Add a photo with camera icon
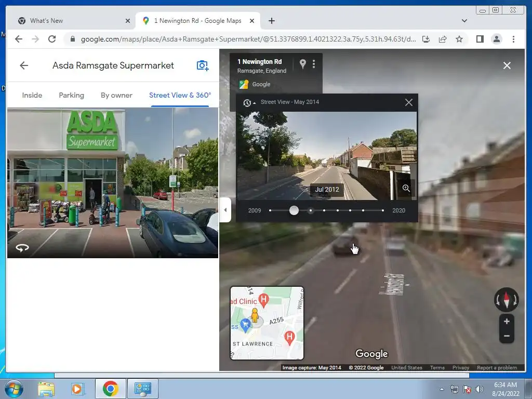The width and height of the screenshot is (532, 399). click(x=203, y=65)
